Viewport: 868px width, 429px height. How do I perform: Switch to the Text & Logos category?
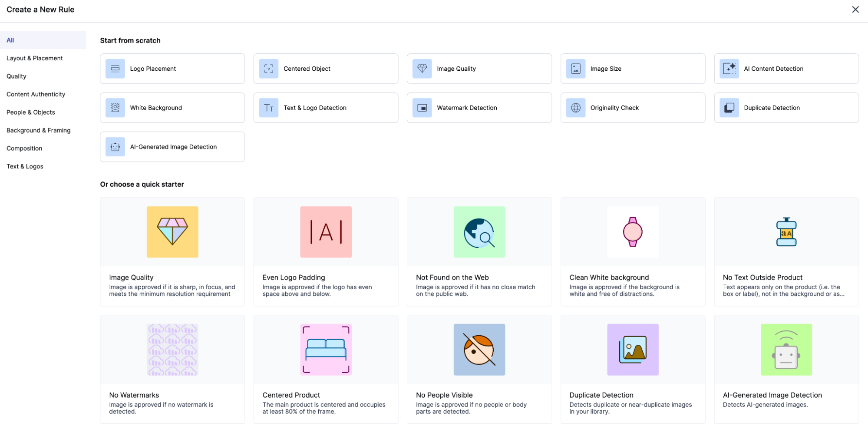pyautogui.click(x=25, y=166)
